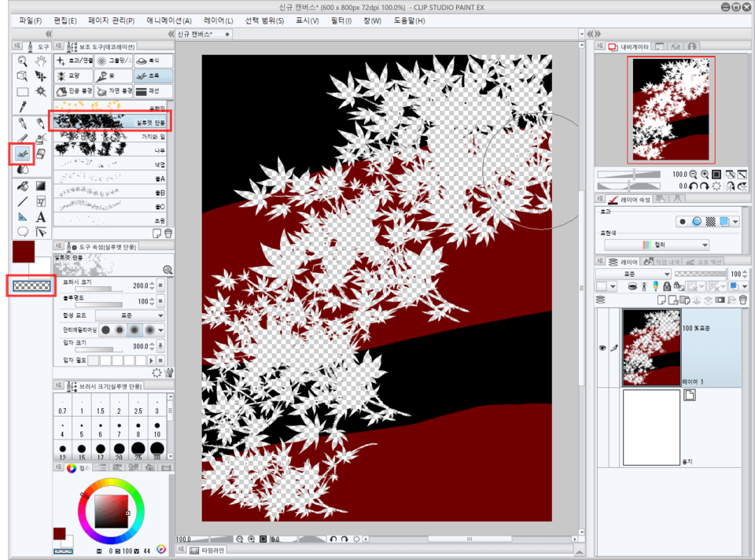
Task: Select the Ruler triangle tool
Action: click(x=22, y=216)
